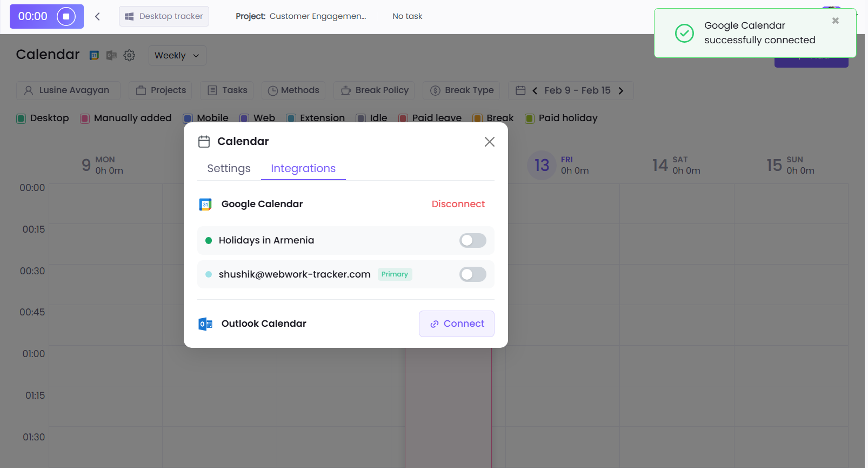The image size is (868, 468).
Task: Open the Lusine Avagyan user filter
Action: (x=68, y=90)
